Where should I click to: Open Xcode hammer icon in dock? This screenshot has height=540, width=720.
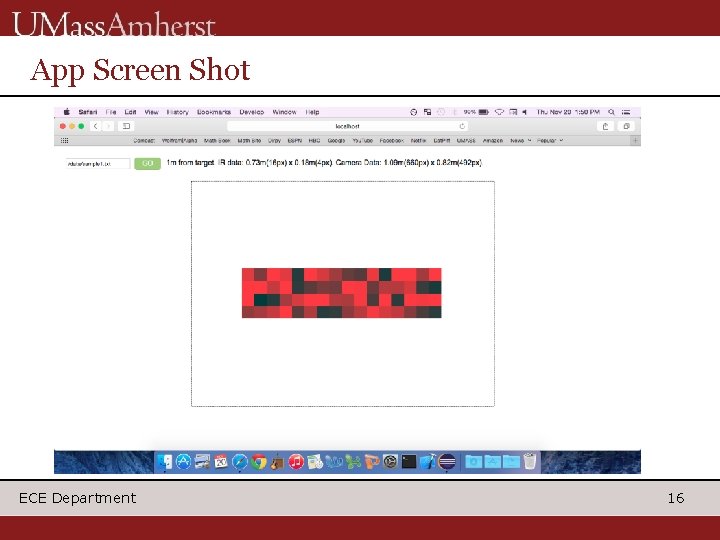coord(428,461)
